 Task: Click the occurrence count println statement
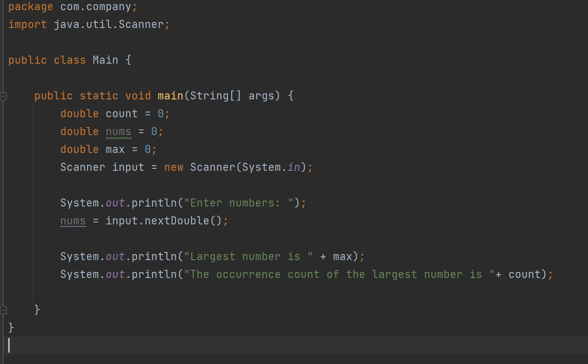[x=305, y=274]
